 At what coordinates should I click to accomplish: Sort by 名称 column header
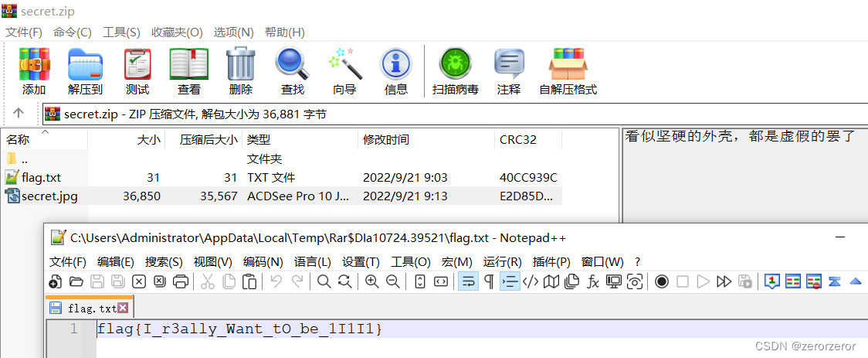click(44, 140)
